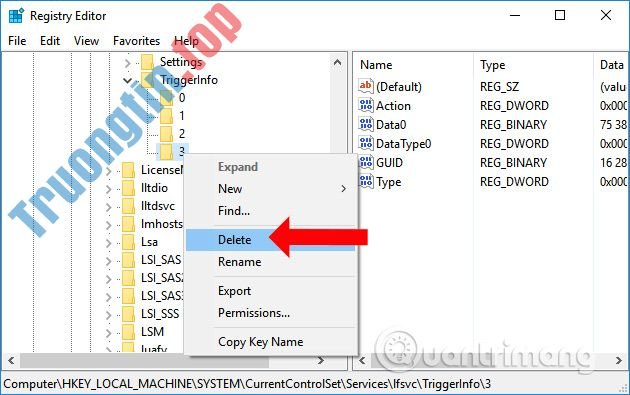Click the lltdio folder icon
Image resolution: width=630 pixels, height=395 pixels.
click(x=128, y=188)
